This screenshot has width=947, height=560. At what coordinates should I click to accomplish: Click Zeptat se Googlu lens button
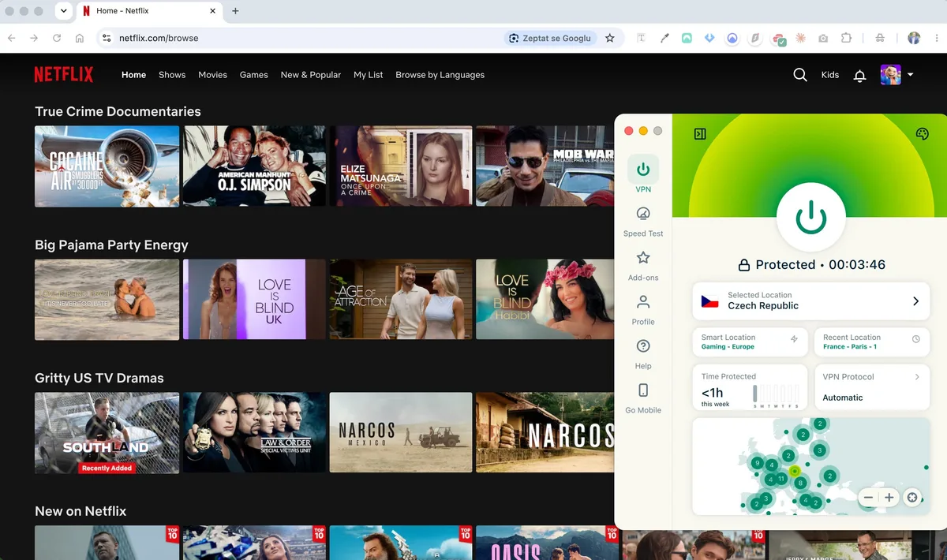550,38
